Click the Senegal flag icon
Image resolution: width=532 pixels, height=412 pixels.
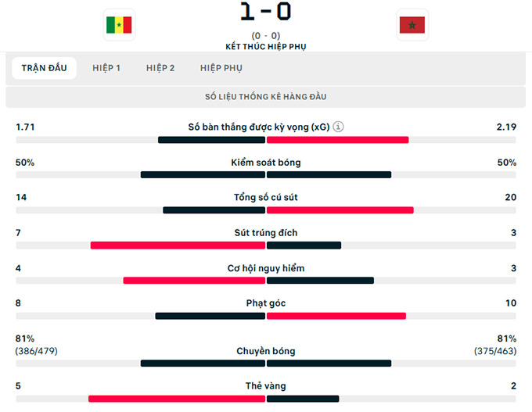coord(119,25)
